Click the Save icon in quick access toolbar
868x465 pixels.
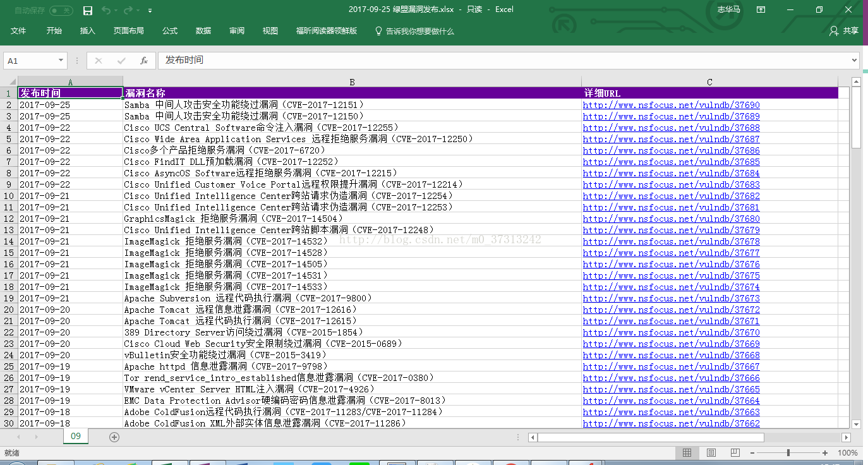[x=88, y=10]
